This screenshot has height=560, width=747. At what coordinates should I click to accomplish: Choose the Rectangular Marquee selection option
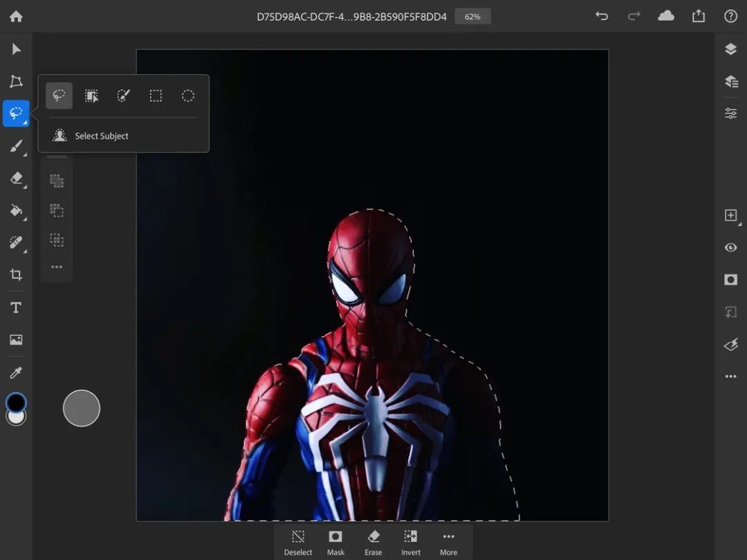(x=156, y=96)
